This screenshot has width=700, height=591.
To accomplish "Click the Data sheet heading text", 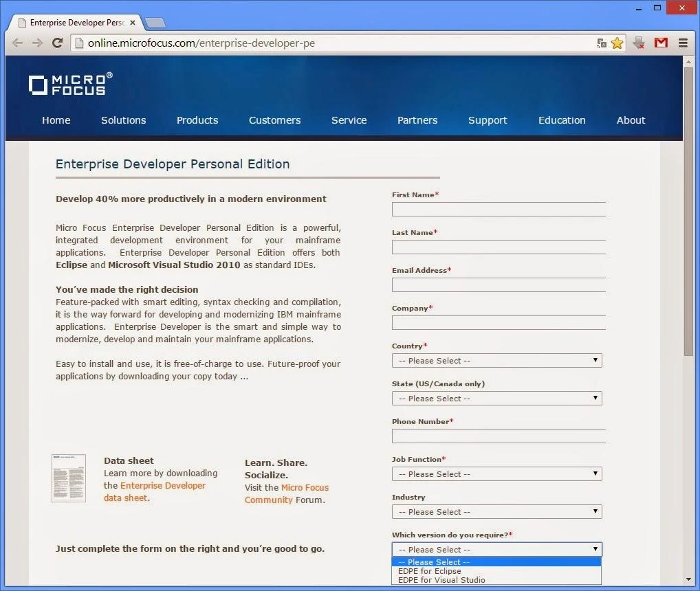I will pos(129,460).
